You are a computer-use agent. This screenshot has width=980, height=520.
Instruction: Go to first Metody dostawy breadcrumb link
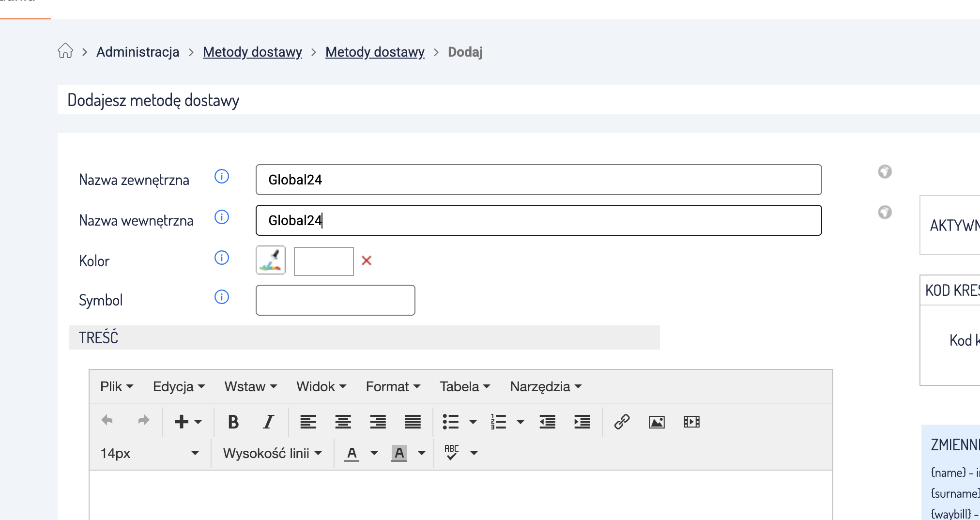pyautogui.click(x=252, y=52)
